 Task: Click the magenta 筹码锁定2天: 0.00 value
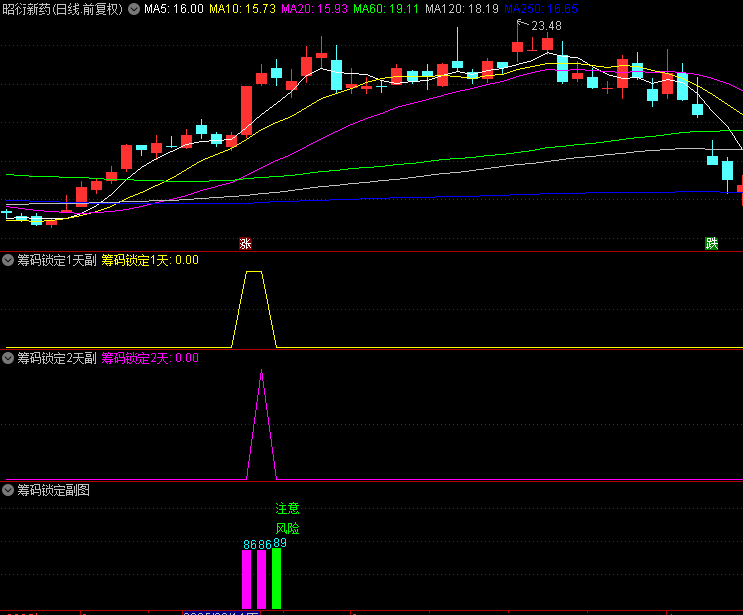point(150,358)
